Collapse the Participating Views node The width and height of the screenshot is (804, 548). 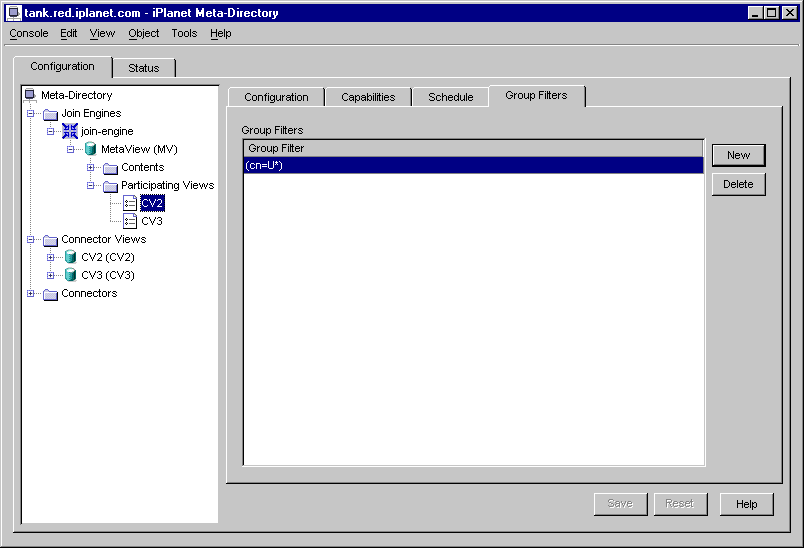click(90, 185)
